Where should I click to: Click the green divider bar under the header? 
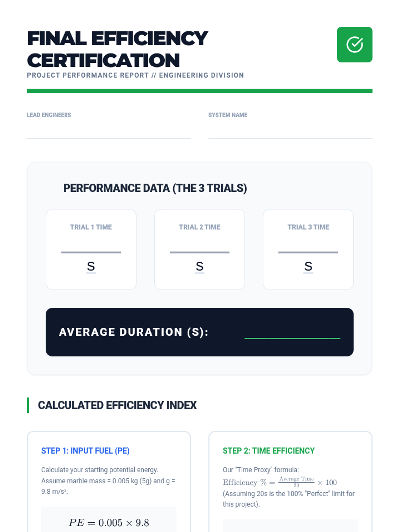tap(199, 91)
